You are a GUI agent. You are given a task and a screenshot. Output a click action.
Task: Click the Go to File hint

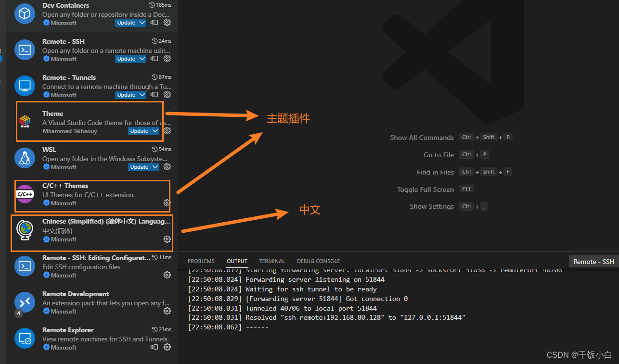coord(438,155)
